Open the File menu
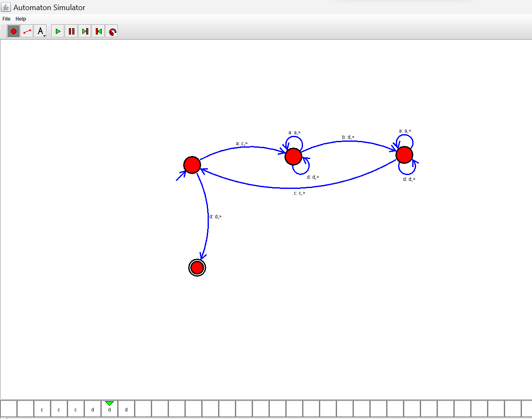The height and width of the screenshot is (419, 532). (x=6, y=19)
